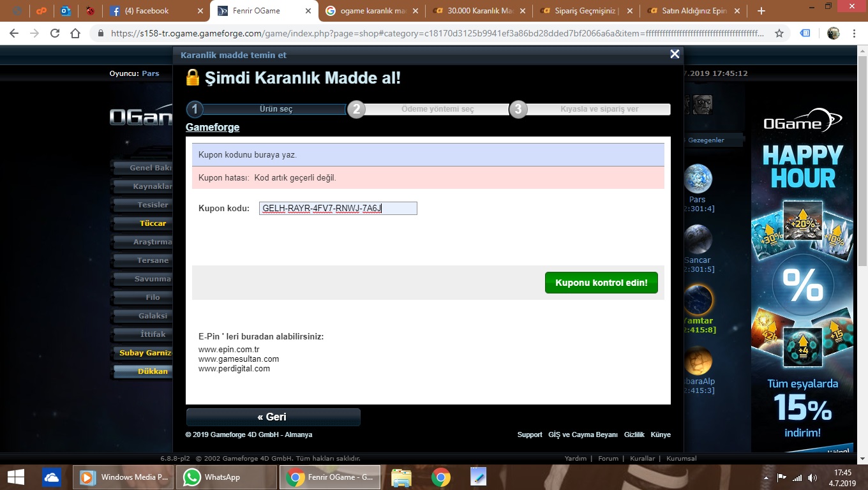Open the Dükkan menu item

(x=142, y=371)
